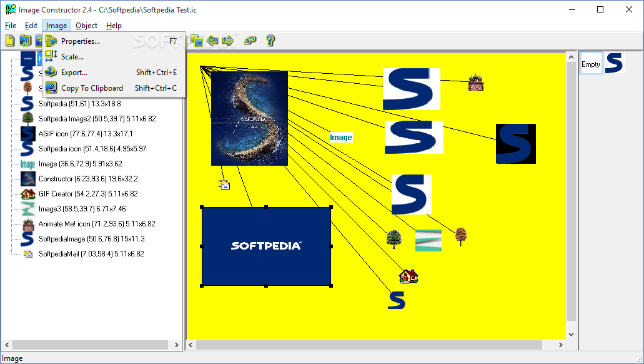This screenshot has width=644, height=364.
Task: Click the yellow eraser-shaped toolbar icon
Action: pyautogui.click(x=250, y=40)
